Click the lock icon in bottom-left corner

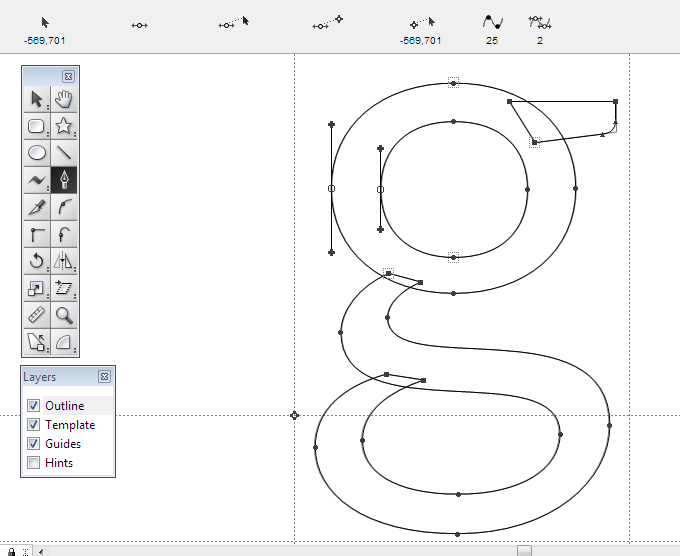(11, 551)
